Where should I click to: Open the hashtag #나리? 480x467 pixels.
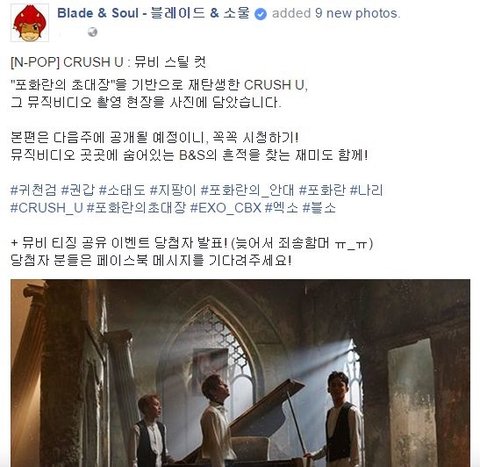366,190
